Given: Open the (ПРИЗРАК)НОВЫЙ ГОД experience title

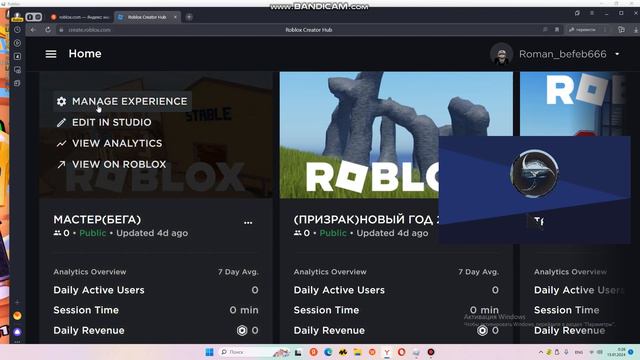Looking at the screenshot, I should point(366,220).
